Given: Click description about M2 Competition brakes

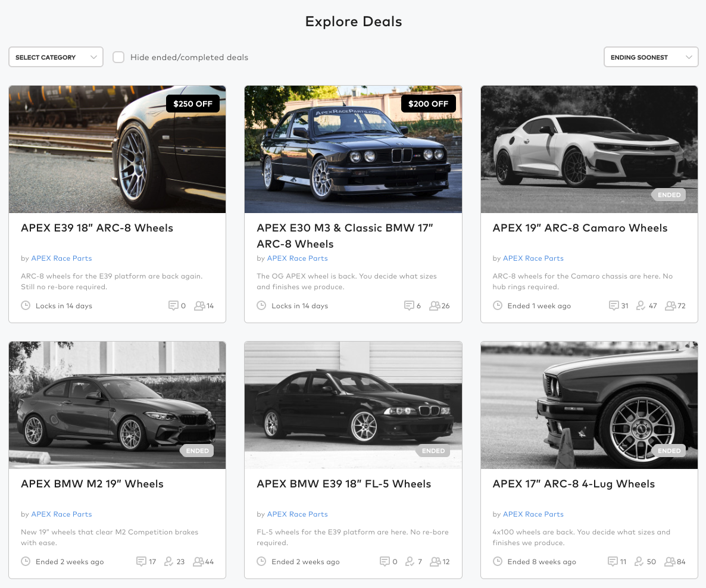Looking at the screenshot, I should point(110,537).
